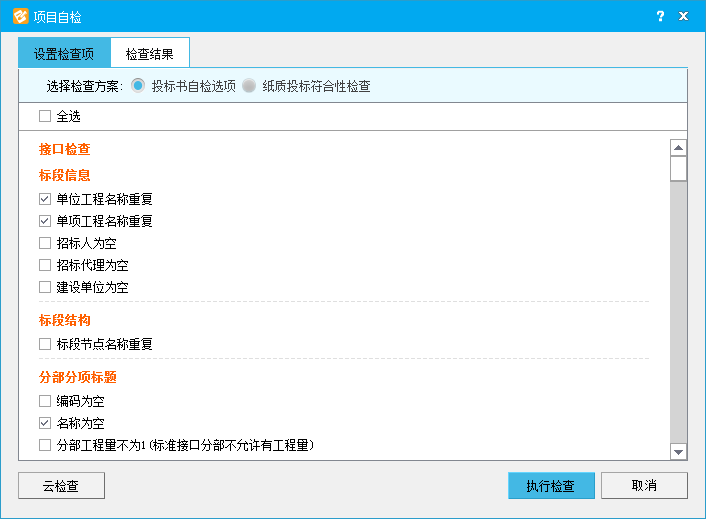The height and width of the screenshot is (519, 706).
Task: Switch to the 检查结果 tab
Action: (x=149, y=53)
